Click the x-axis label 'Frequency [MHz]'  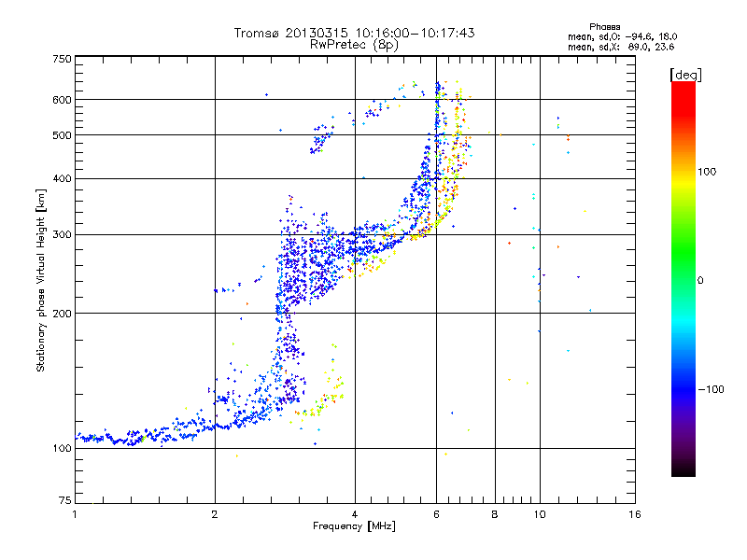[354, 526]
